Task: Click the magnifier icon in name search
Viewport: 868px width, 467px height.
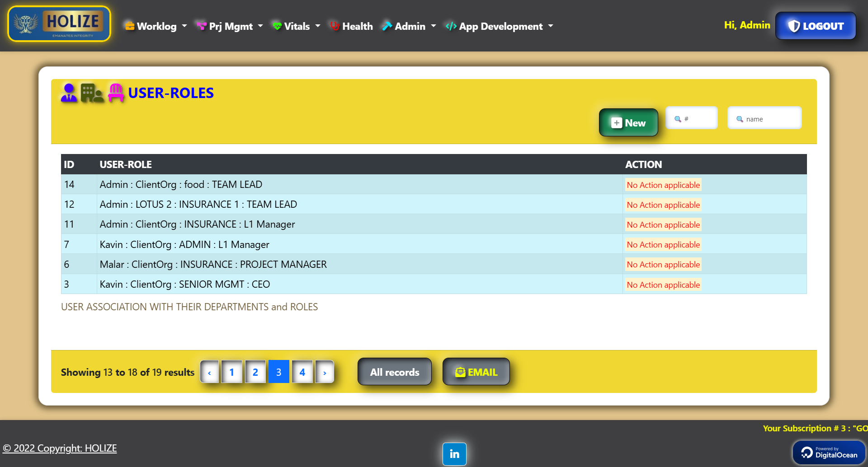Action: 740,119
